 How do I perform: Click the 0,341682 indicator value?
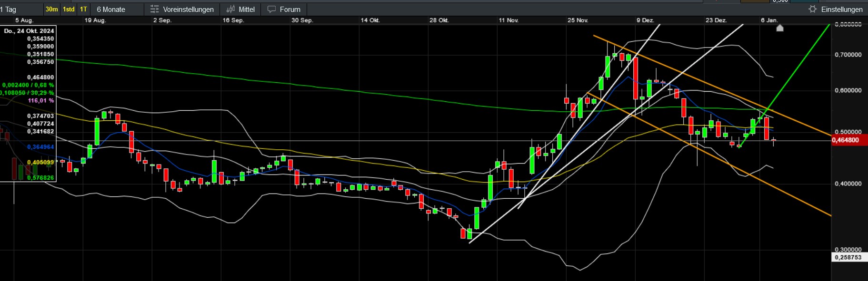click(40, 131)
